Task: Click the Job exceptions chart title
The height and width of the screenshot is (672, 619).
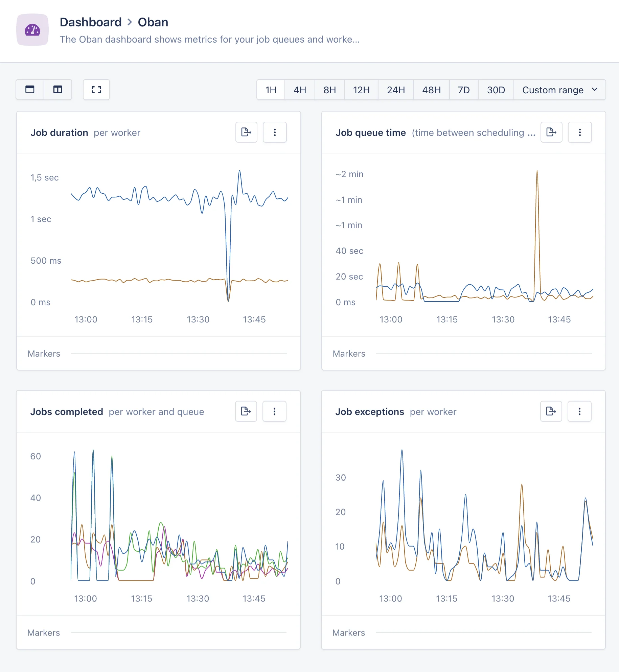Action: pyautogui.click(x=370, y=412)
